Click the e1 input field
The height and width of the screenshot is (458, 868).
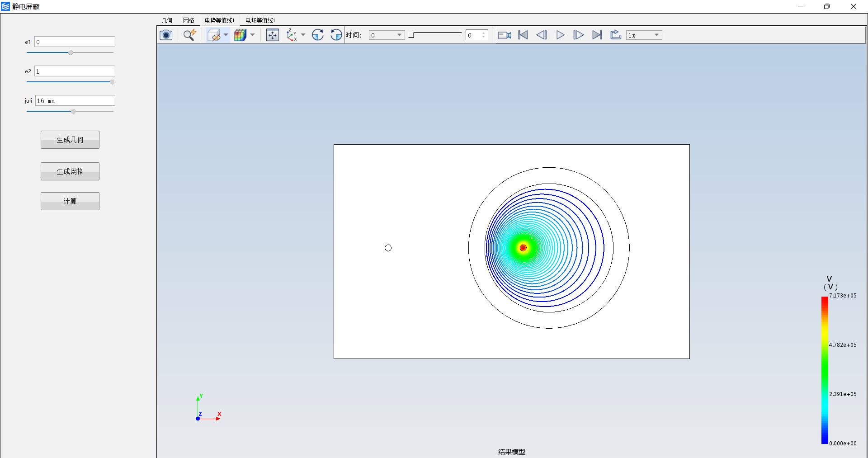coord(75,42)
